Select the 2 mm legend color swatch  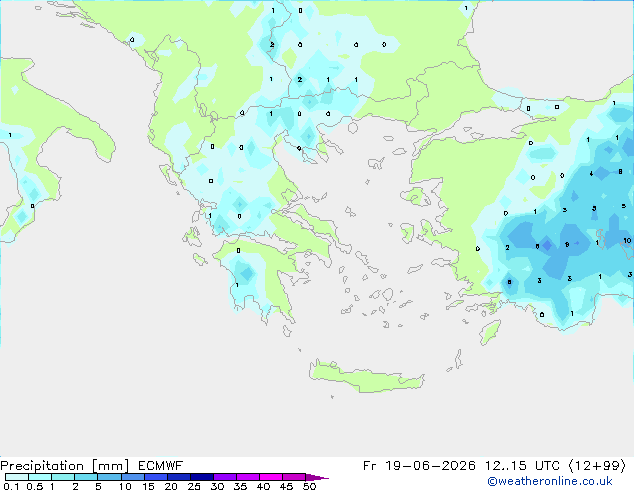[86, 477]
